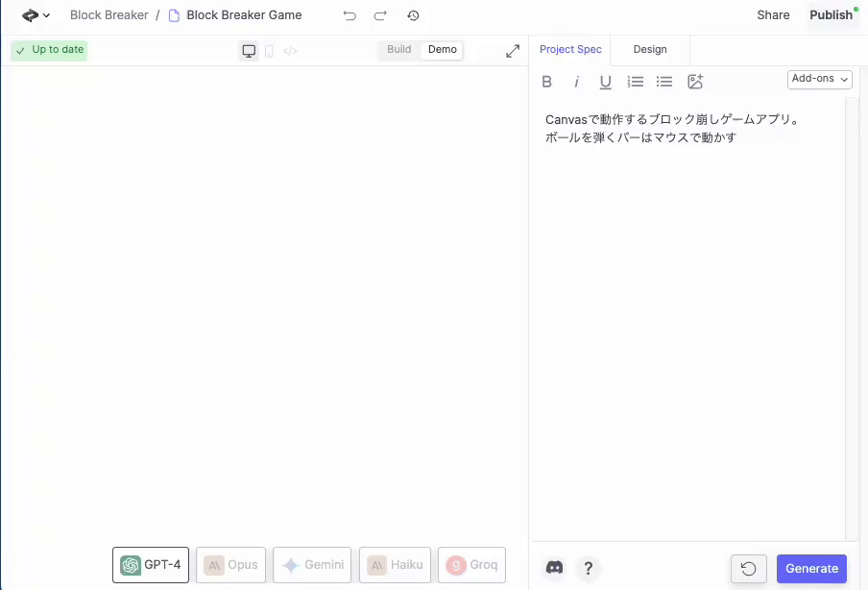Click the text 'ボールを弾くバーはマウスで動かす'

(641, 137)
